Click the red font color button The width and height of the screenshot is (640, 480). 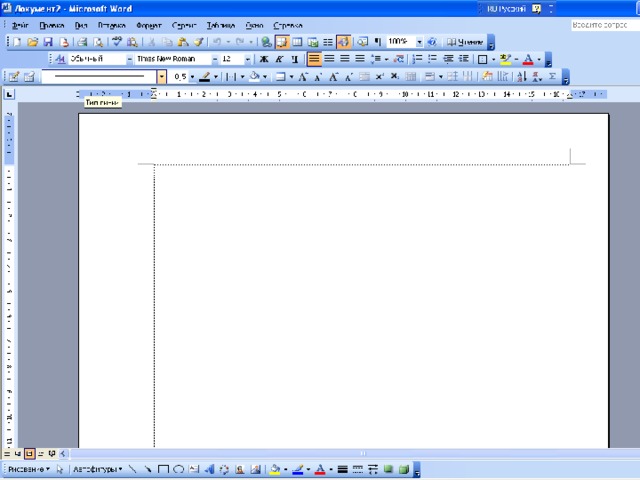[528, 59]
